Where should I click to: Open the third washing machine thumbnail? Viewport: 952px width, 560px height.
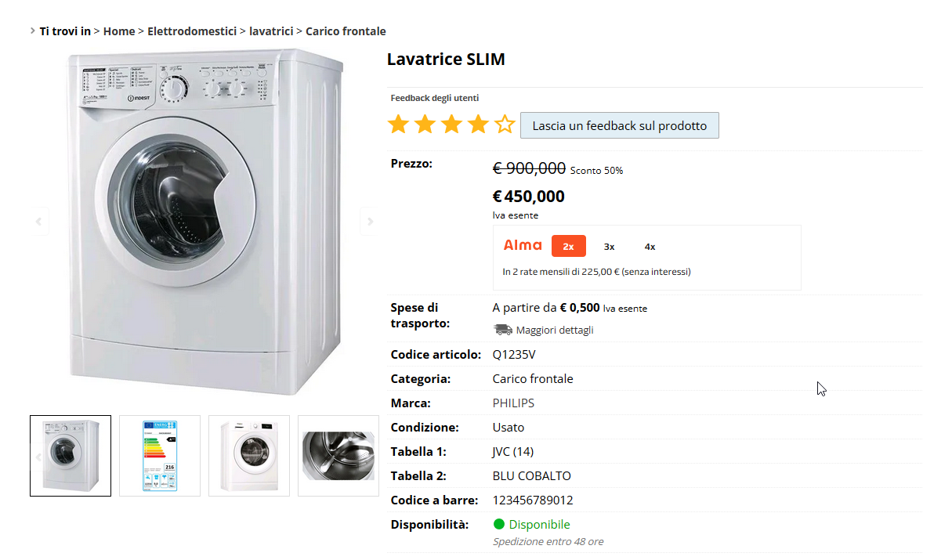coord(249,456)
